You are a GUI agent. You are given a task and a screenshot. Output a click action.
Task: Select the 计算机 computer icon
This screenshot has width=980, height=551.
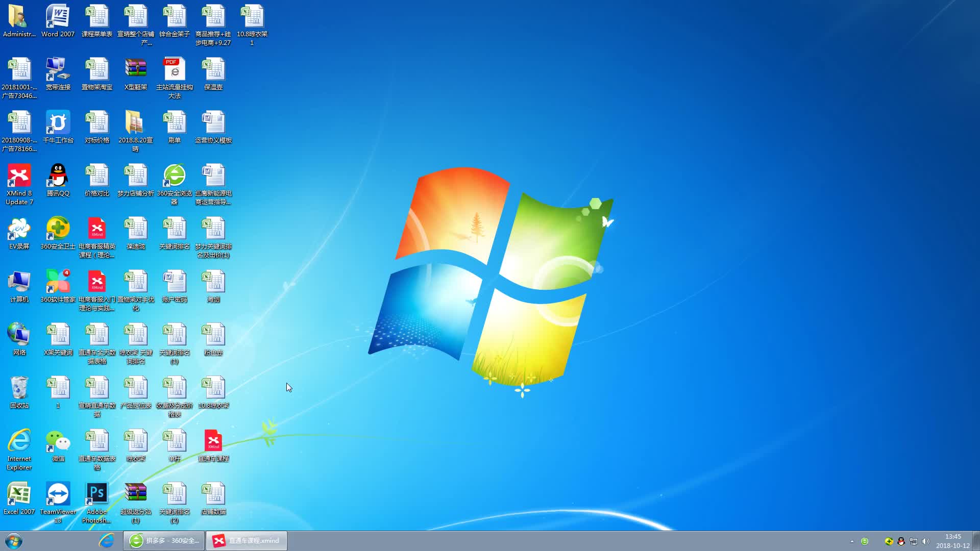(x=19, y=286)
